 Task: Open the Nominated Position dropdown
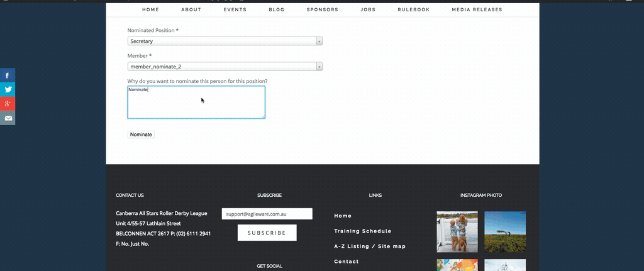click(x=225, y=41)
